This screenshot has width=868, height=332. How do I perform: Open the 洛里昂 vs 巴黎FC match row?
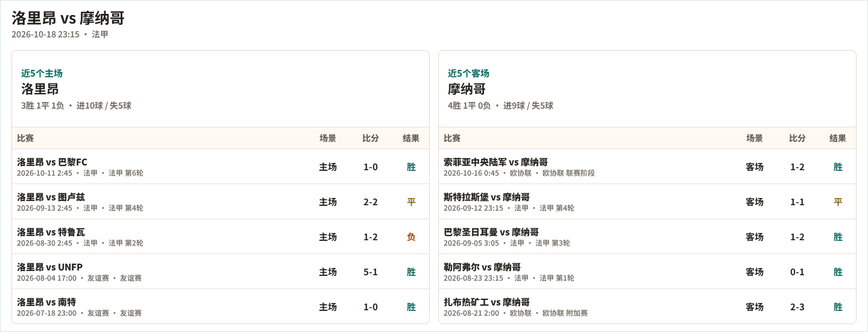[221, 167]
